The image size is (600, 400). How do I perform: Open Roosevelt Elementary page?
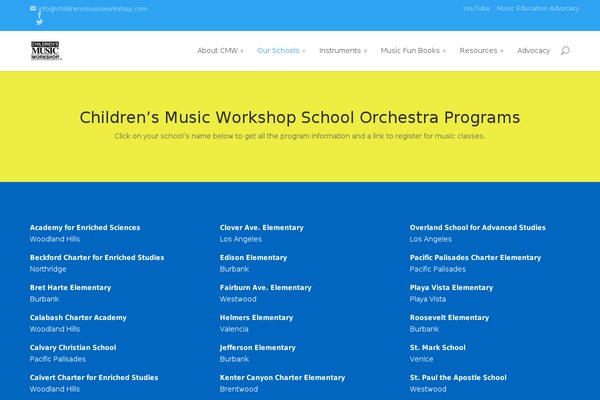click(x=449, y=317)
